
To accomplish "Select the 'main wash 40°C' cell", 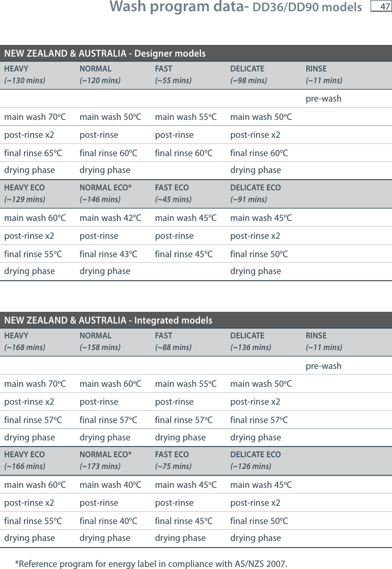I will [x=110, y=485].
